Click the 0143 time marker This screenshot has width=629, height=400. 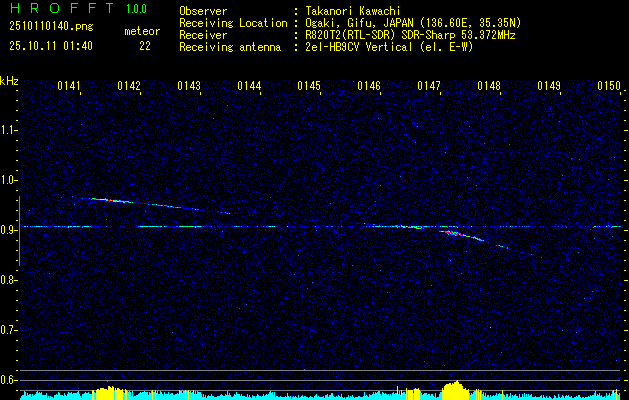(x=189, y=86)
